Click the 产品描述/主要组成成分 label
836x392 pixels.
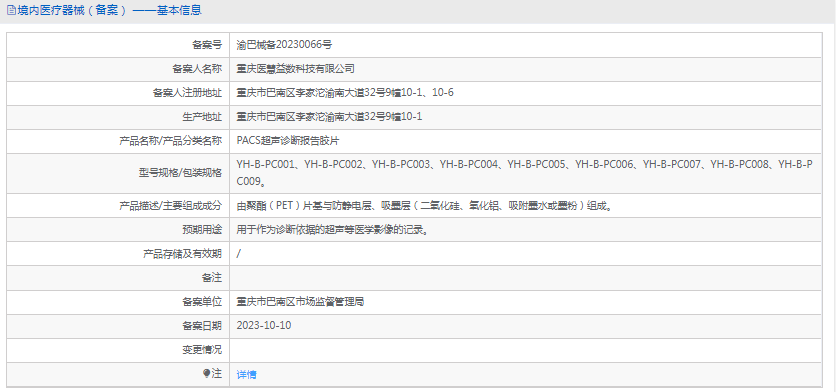pyautogui.click(x=170, y=205)
